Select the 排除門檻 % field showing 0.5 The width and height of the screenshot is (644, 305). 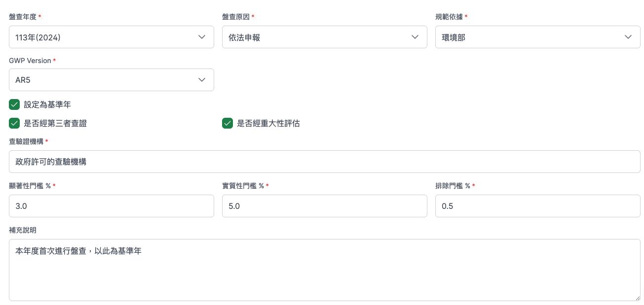(538, 206)
